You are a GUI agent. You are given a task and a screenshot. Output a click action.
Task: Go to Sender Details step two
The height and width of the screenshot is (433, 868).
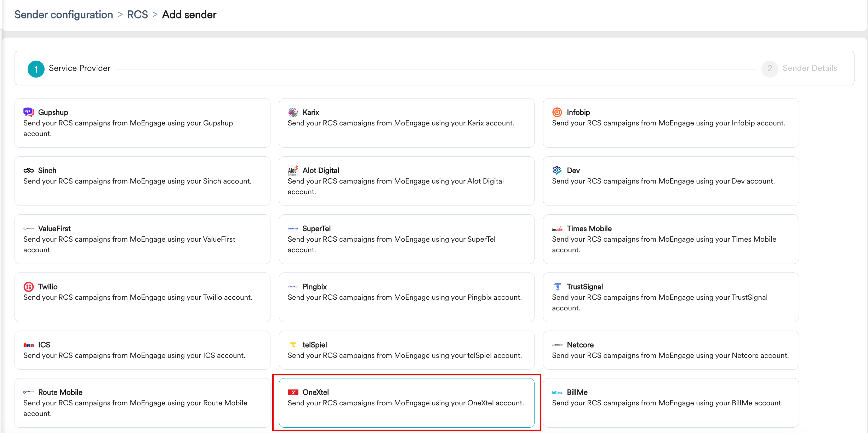click(799, 68)
